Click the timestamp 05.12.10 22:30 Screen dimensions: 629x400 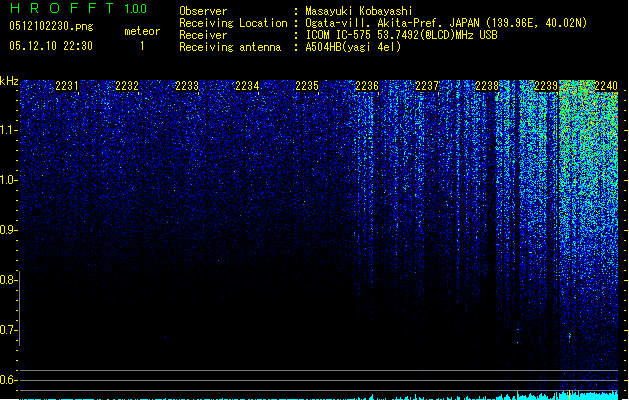[51, 46]
